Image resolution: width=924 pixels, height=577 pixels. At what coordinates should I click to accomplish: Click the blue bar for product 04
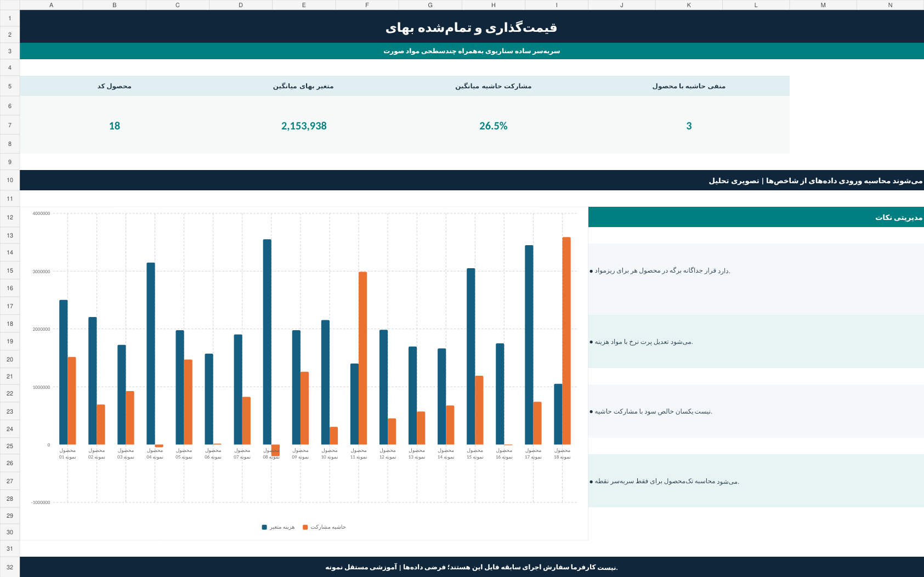coord(151,354)
